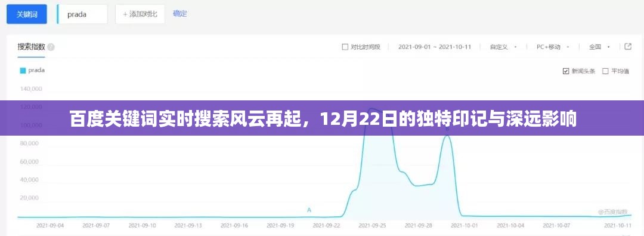Click the 2021-10-11 x-axis date
Image resolution: width=644 pixels, height=236 pixels.
(x=618, y=226)
